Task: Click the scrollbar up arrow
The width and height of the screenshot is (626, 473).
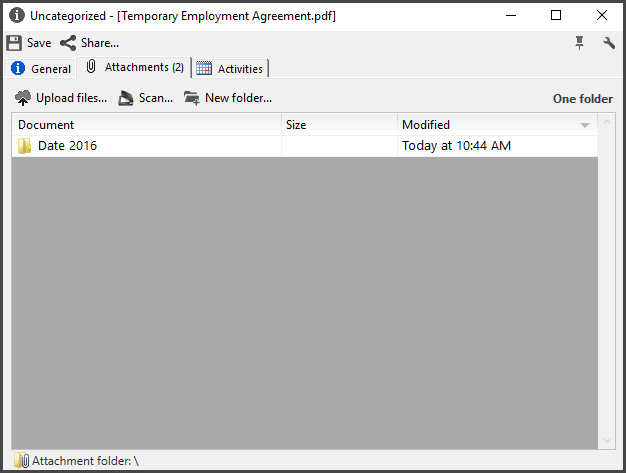Action: [x=607, y=122]
